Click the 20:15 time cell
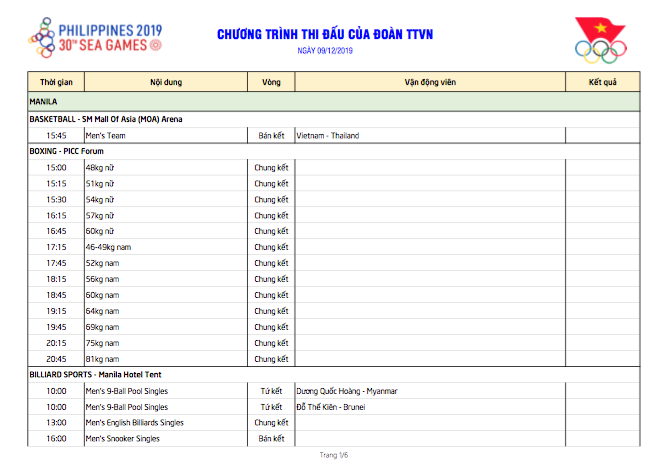This screenshot has height=469, width=665. [x=56, y=343]
